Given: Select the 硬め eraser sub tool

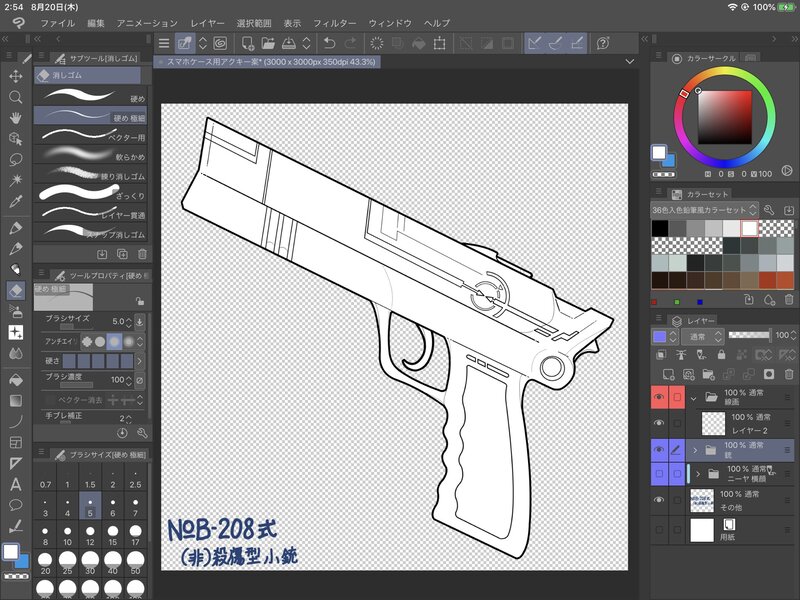Looking at the screenshot, I should coord(90,95).
